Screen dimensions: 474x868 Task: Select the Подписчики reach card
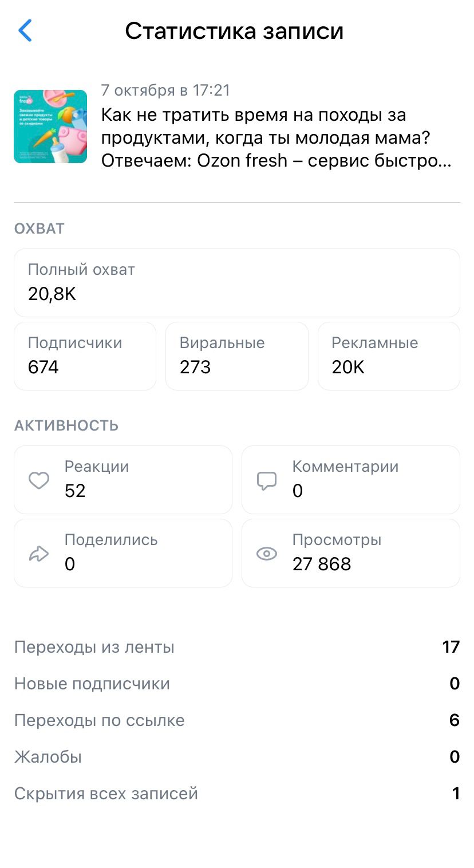85,356
